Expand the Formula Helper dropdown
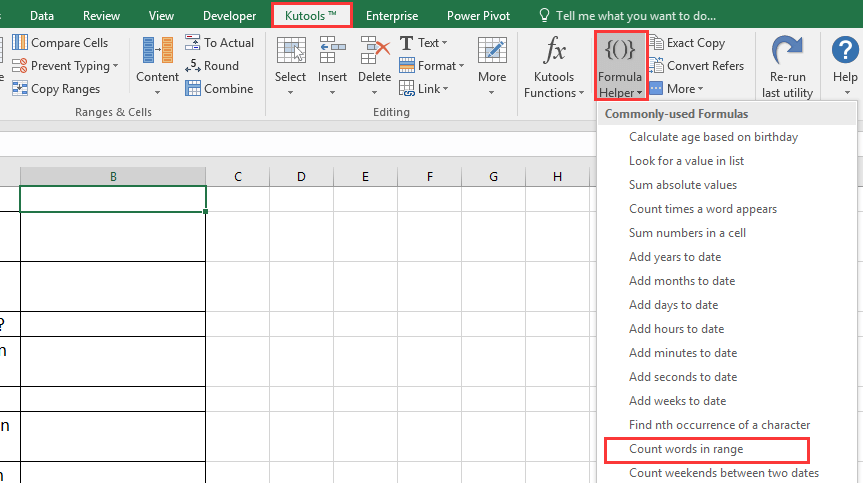Screen dimensions: 863x483 (620, 93)
